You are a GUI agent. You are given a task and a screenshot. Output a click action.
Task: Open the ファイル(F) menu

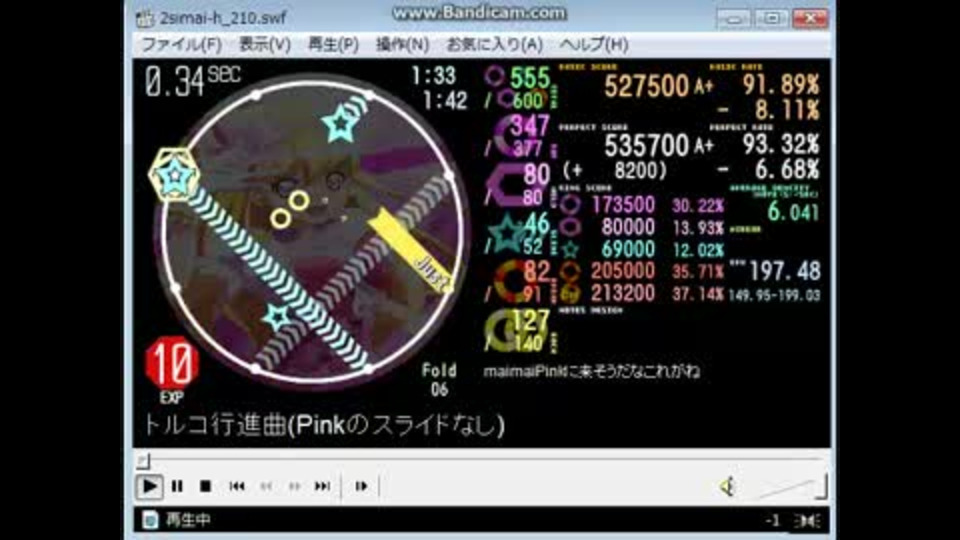(x=182, y=45)
